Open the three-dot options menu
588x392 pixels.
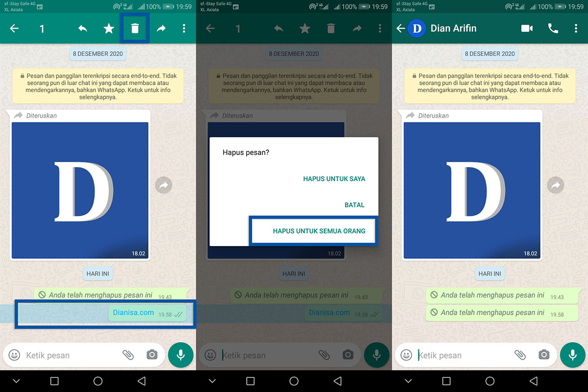tap(184, 28)
